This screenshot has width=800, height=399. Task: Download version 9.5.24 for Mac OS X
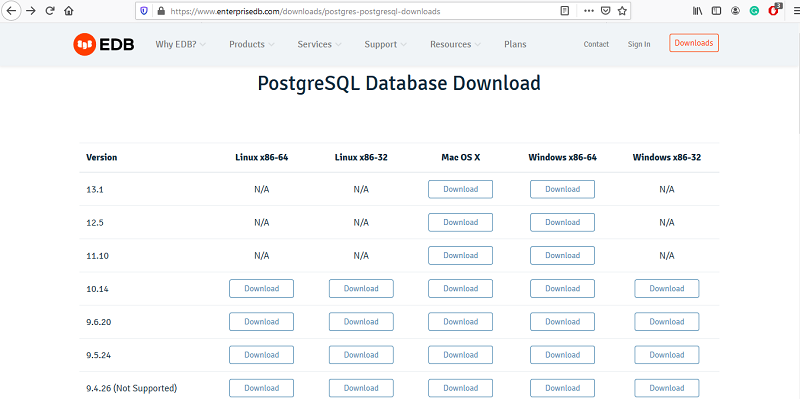[x=460, y=355]
